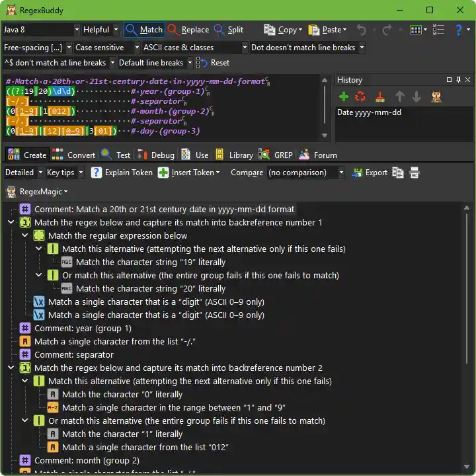
Task: Move history item down with arrow
Action: tap(416, 97)
